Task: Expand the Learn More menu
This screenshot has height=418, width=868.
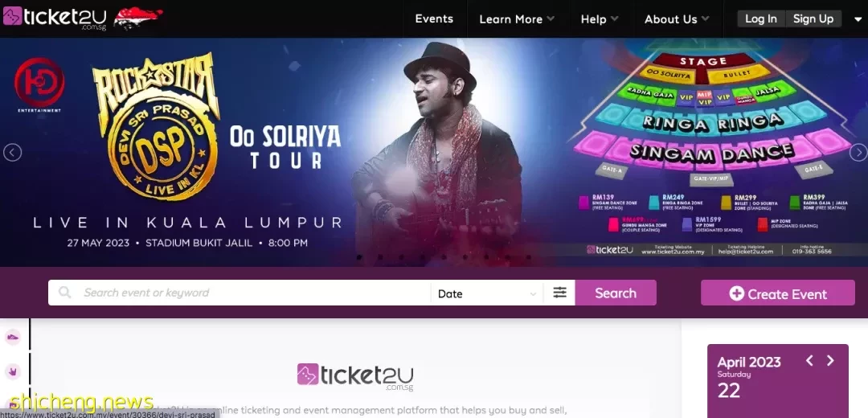Action: 517,18
